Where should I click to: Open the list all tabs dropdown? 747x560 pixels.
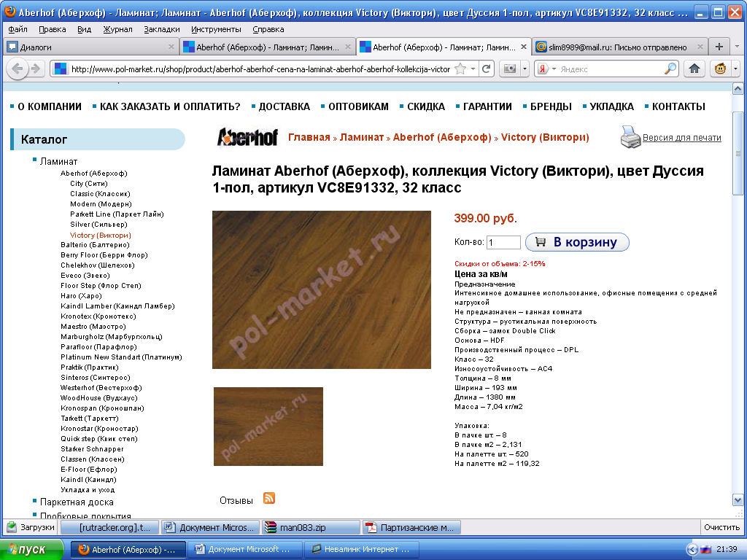pos(737,47)
